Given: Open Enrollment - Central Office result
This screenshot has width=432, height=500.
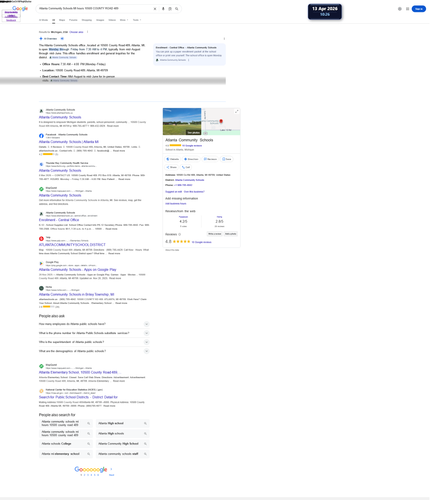Looking at the screenshot, I should [59, 220].
